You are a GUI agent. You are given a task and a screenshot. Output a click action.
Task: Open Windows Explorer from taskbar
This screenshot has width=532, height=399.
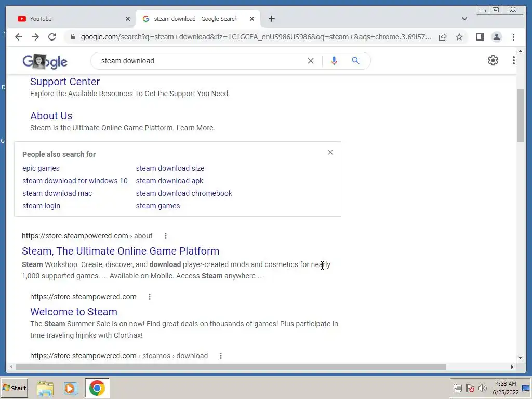tap(45, 388)
